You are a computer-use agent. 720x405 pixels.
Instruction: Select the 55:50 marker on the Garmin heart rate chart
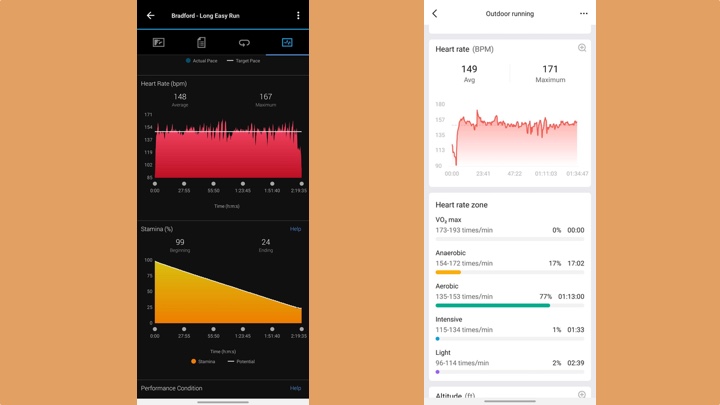coord(214,184)
